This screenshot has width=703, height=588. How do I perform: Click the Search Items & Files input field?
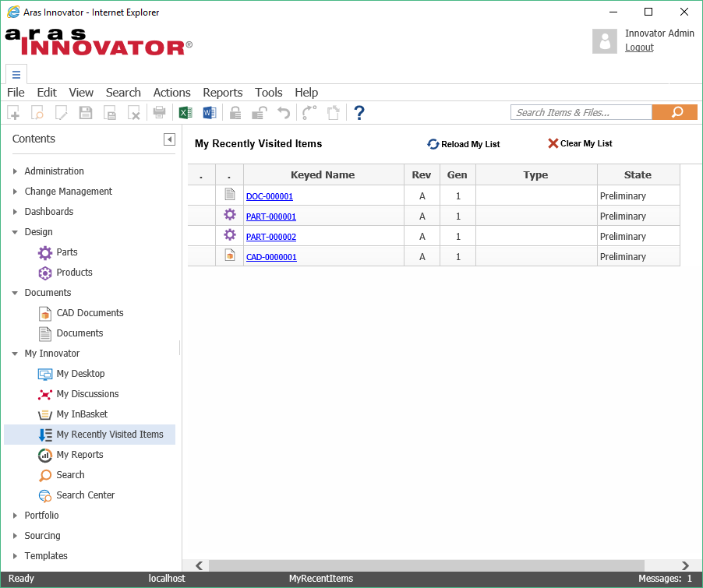point(581,112)
